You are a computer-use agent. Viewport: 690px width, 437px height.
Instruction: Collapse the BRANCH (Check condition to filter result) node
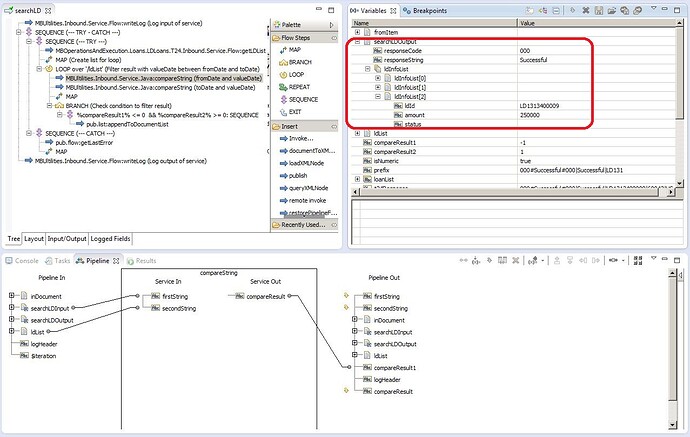pyautogui.click(x=49, y=106)
